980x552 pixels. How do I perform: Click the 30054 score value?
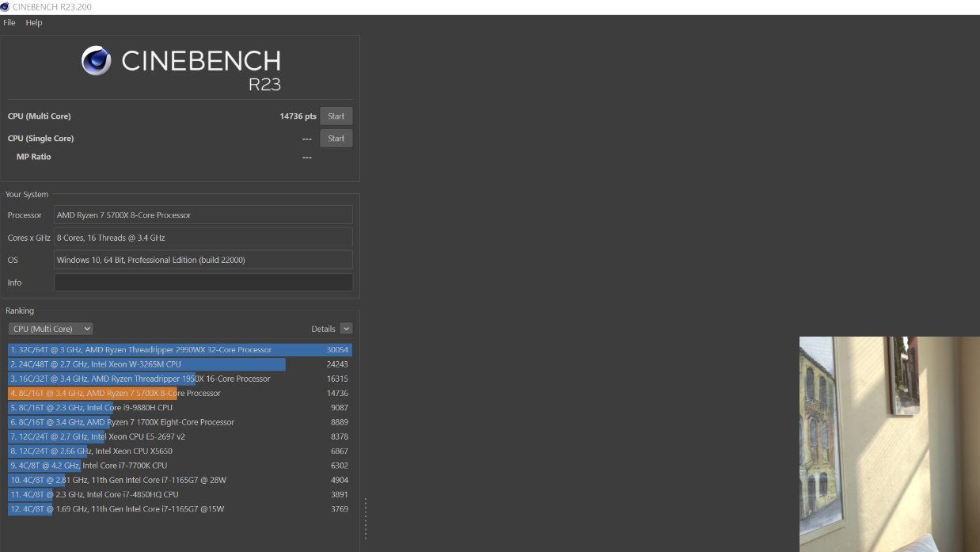(x=337, y=350)
